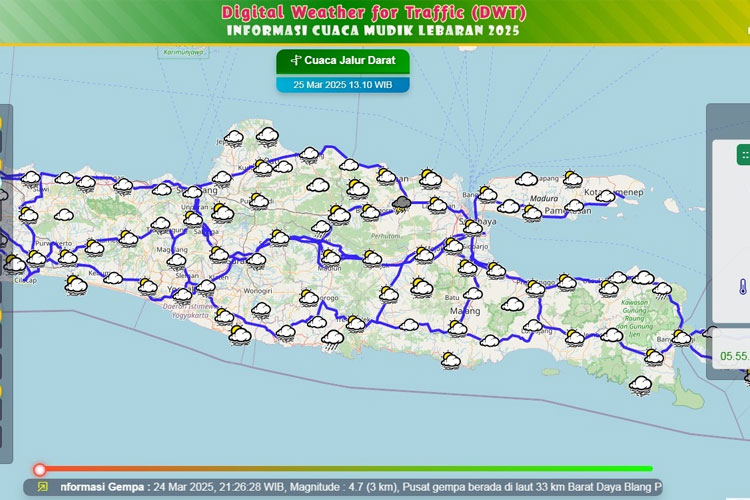Click the Karimunjawa map label
The width and height of the screenshot is (750, 500).
(x=184, y=52)
